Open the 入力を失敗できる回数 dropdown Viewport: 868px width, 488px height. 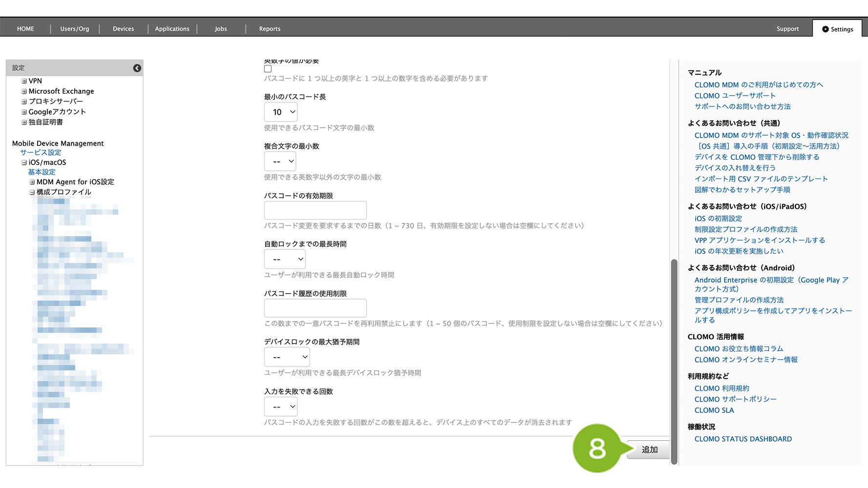click(281, 407)
